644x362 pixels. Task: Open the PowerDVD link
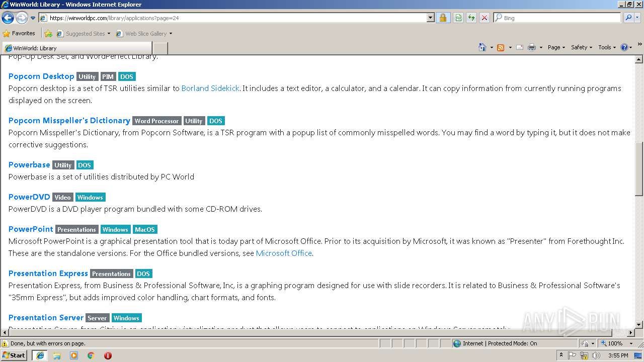(x=29, y=197)
